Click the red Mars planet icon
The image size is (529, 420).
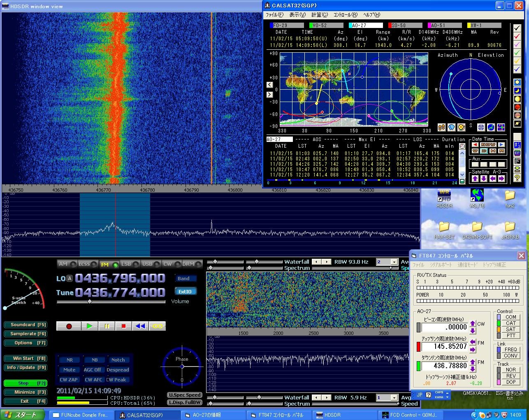coord(517,107)
